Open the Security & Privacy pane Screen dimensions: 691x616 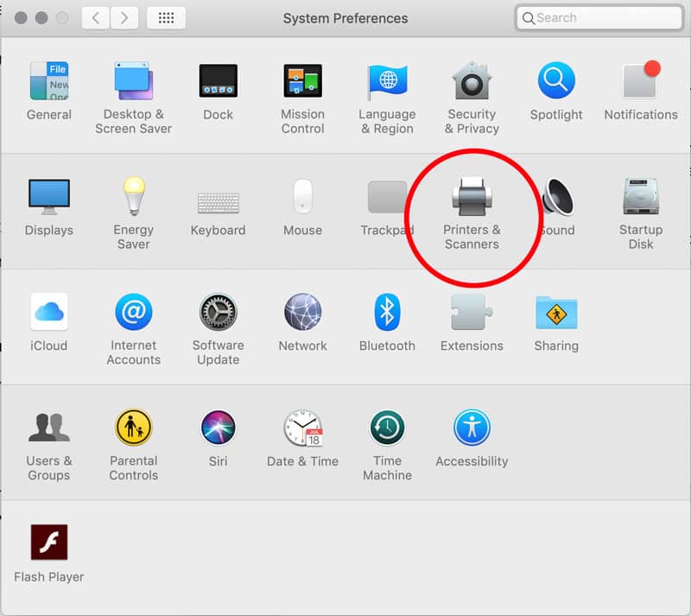click(472, 82)
